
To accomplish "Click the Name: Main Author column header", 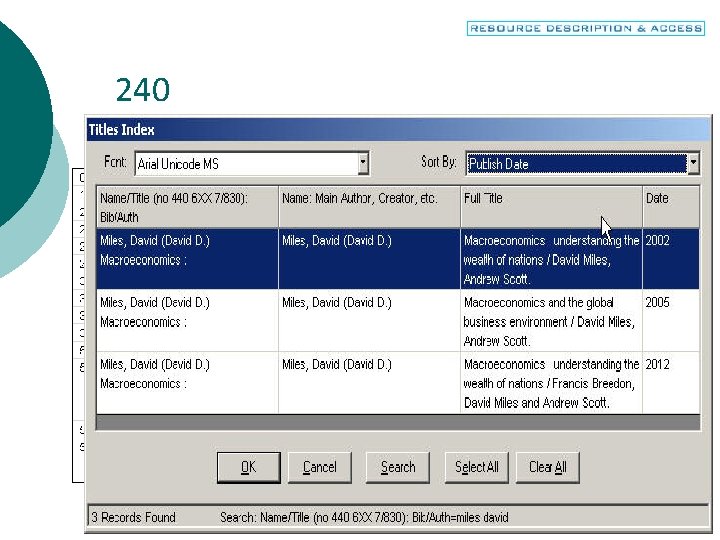I will pyautogui.click(x=369, y=207).
